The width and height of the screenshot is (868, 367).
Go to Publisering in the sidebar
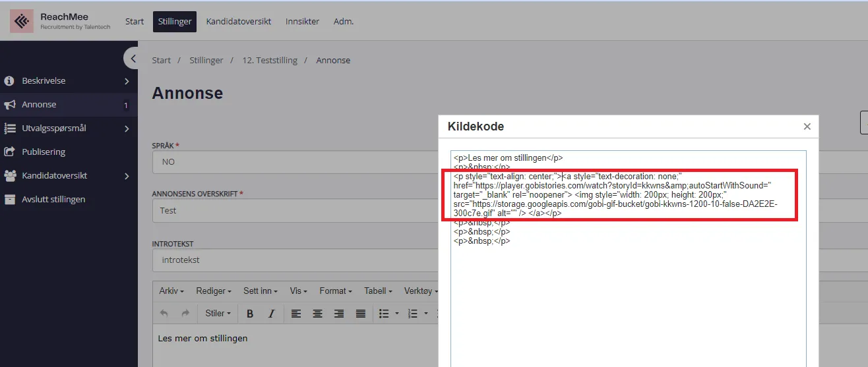click(44, 152)
